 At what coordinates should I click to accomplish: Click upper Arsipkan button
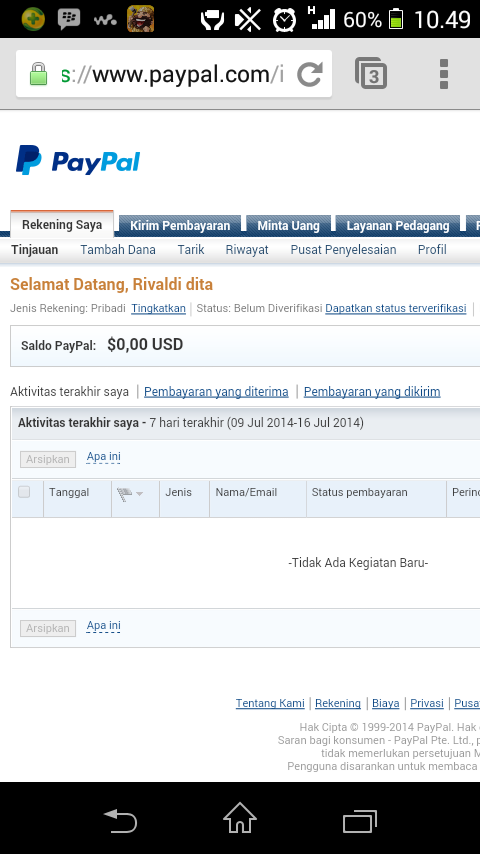click(x=48, y=459)
